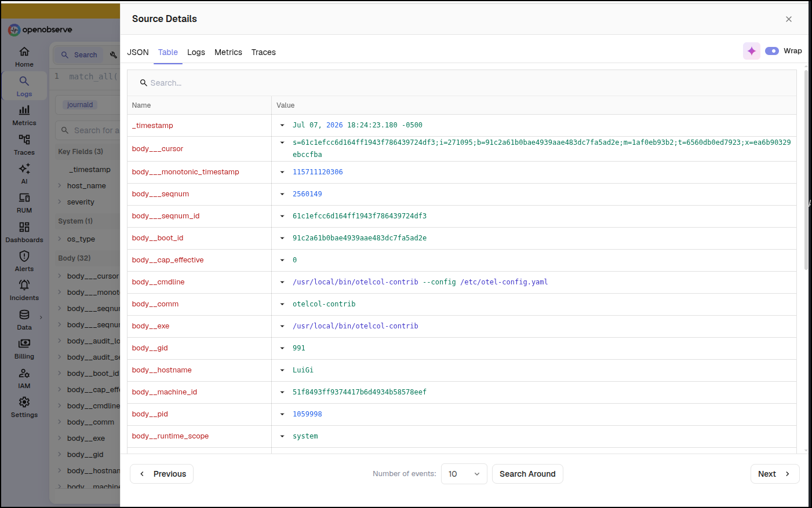Go to the Previous event
This screenshot has width=812, height=508.
click(x=162, y=474)
